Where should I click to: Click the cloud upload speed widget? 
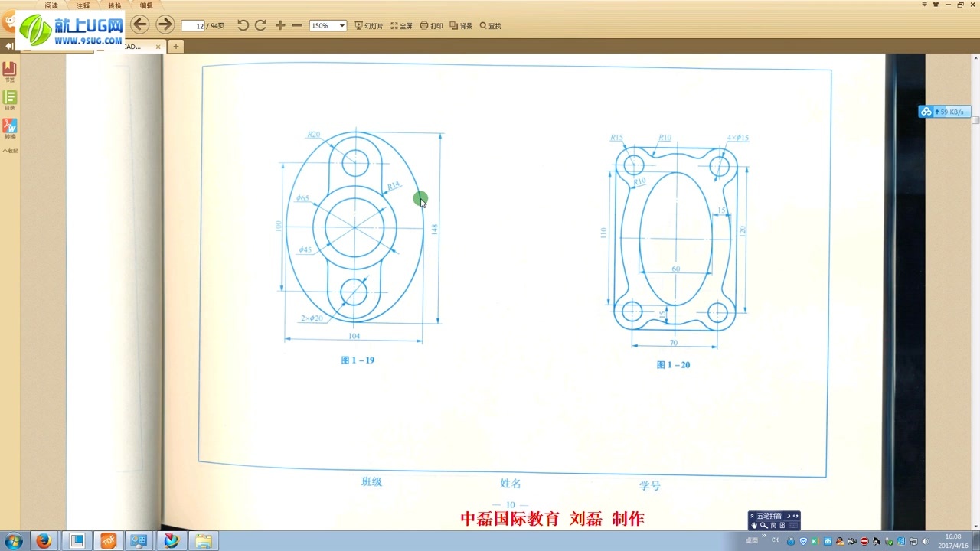945,112
